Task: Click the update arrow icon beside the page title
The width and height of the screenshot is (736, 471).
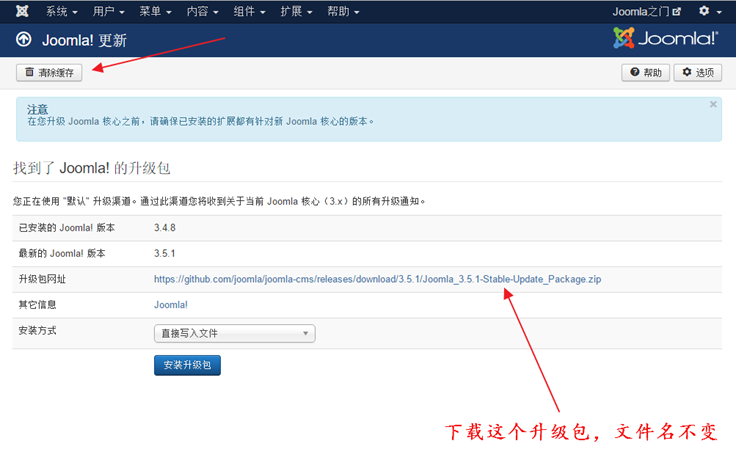Action: coord(24,40)
